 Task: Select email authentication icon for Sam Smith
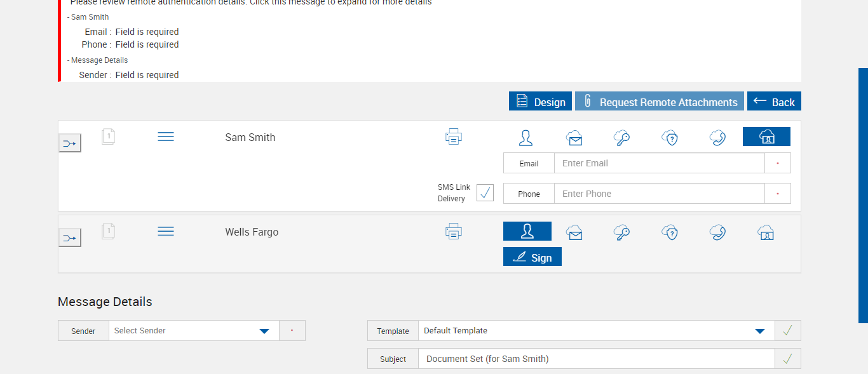(x=574, y=138)
